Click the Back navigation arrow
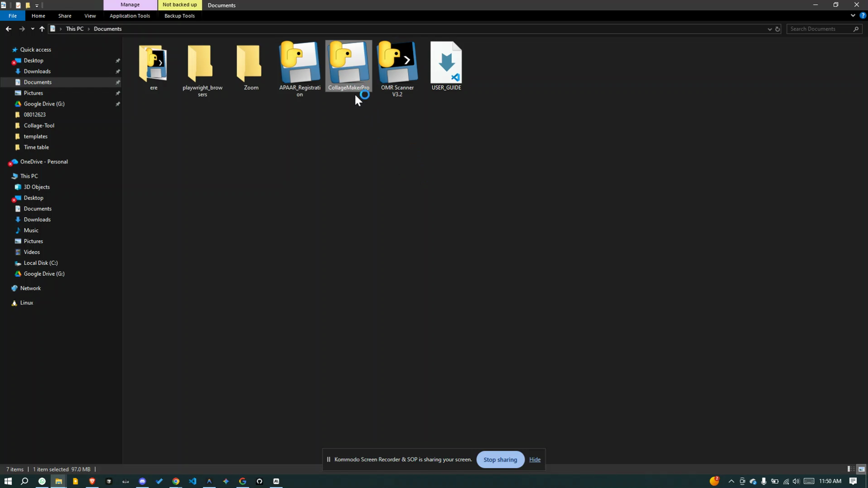This screenshot has height=488, width=868. (x=8, y=29)
